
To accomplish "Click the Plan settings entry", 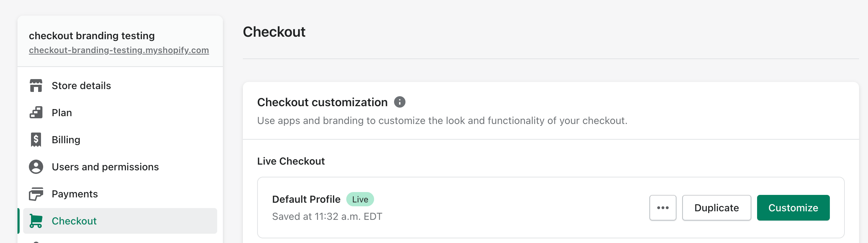I will click(62, 113).
